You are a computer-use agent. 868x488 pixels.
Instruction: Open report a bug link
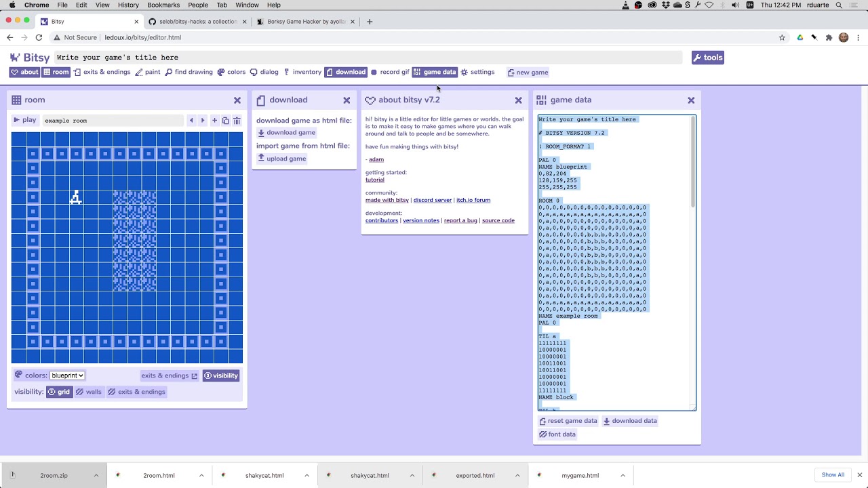point(460,220)
